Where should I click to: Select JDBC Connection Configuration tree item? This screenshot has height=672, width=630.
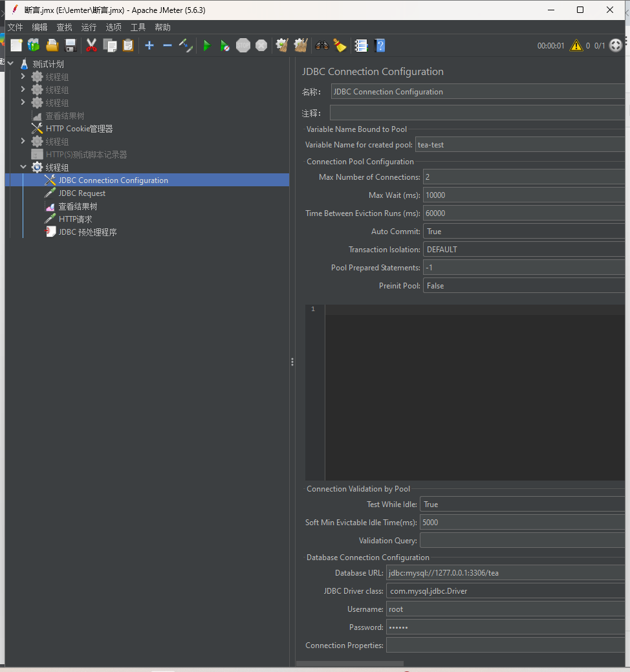pyautogui.click(x=113, y=180)
